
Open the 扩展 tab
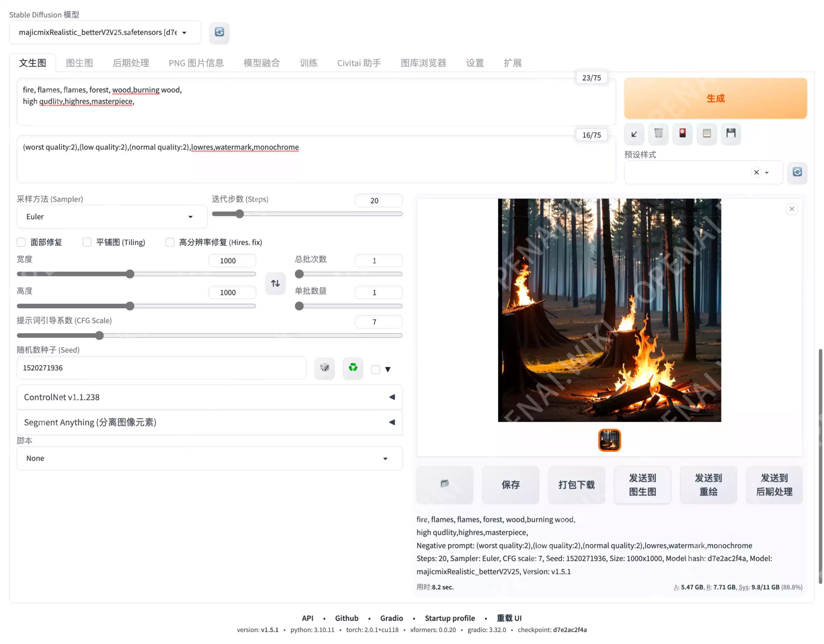point(513,63)
